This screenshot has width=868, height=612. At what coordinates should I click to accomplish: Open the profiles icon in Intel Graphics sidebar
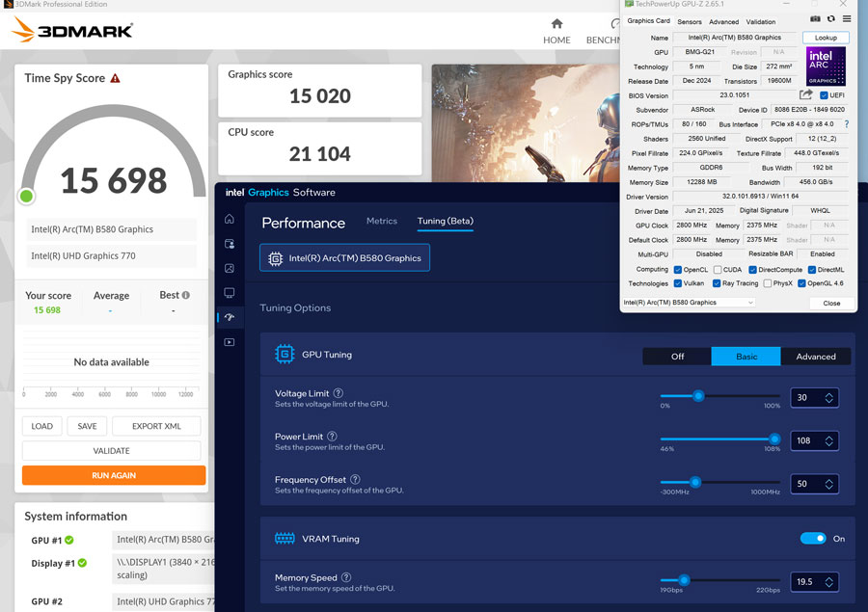coord(230,244)
